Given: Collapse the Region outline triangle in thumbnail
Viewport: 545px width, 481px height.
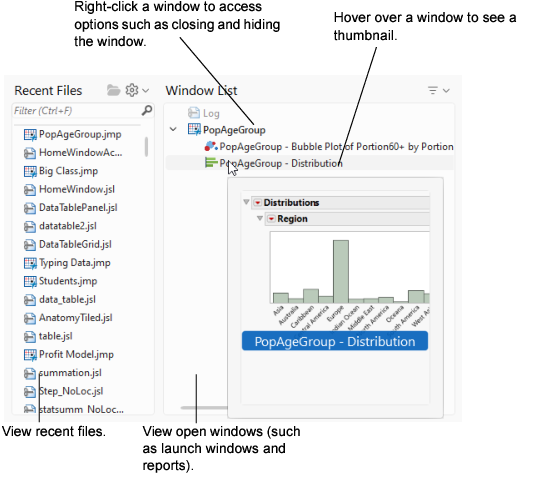Looking at the screenshot, I should tap(260, 219).
